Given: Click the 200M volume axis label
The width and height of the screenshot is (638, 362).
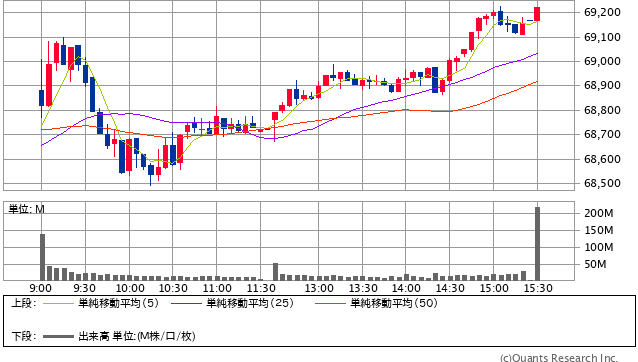Looking at the screenshot, I should click(x=599, y=213).
